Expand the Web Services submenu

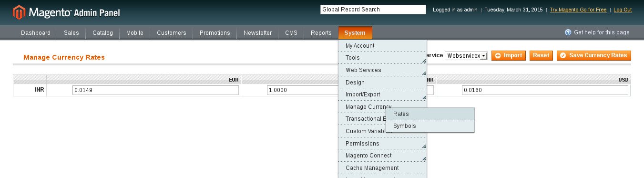click(x=382, y=70)
